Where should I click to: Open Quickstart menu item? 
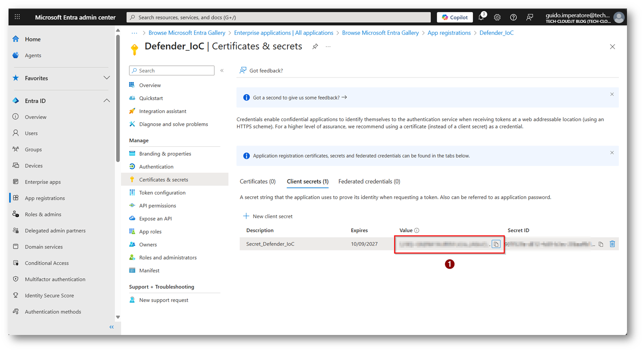(151, 98)
